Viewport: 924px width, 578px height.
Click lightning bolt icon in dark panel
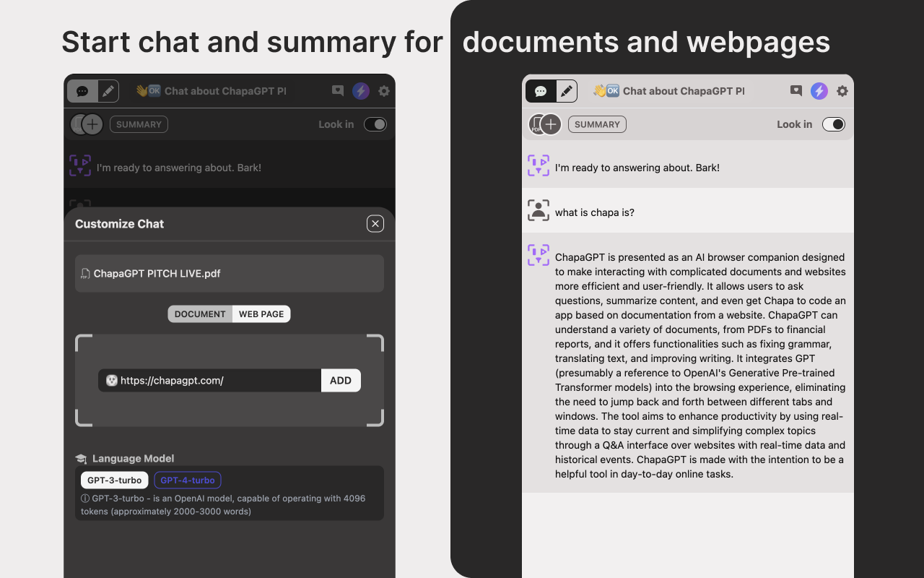(x=361, y=91)
